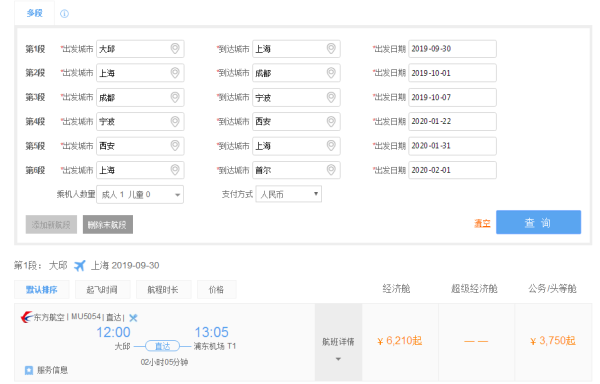Select the 多段 multi-segment tab
The image size is (600, 384).
(x=34, y=13)
